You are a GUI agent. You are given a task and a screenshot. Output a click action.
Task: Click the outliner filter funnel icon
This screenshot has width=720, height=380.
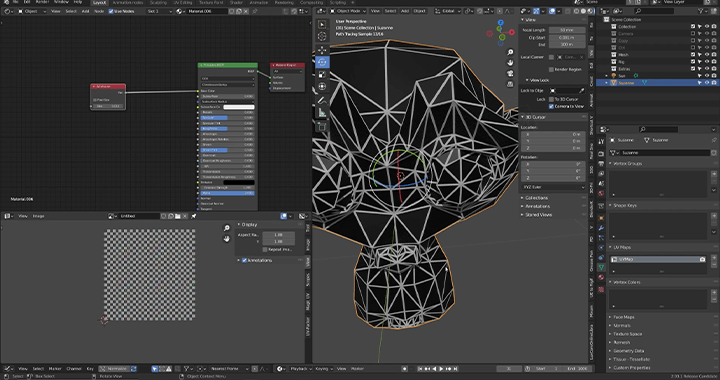(702, 11)
